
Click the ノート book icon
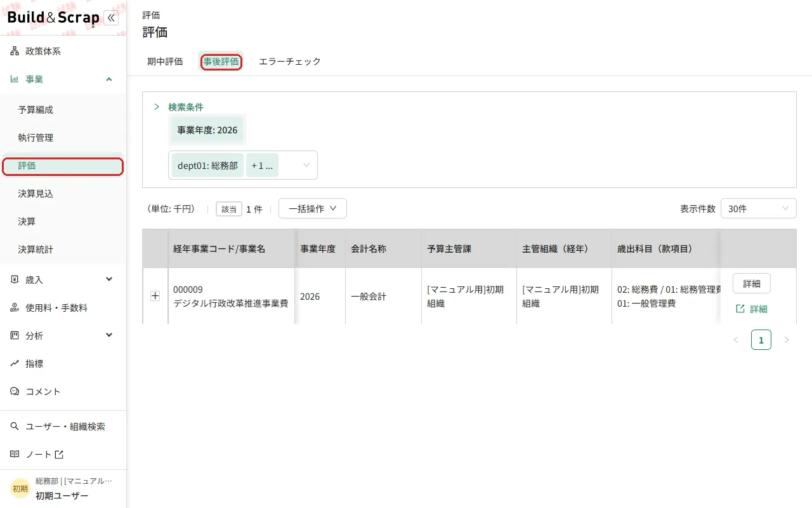15,455
